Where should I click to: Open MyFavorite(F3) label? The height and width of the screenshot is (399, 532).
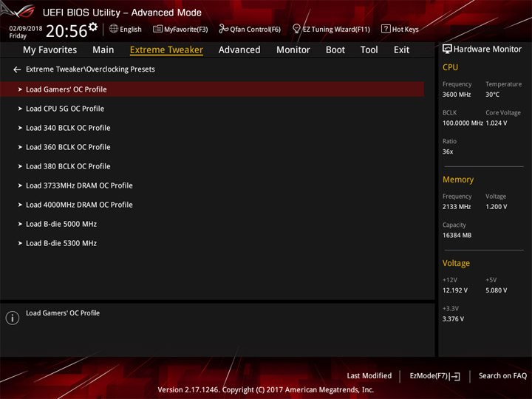click(186, 30)
